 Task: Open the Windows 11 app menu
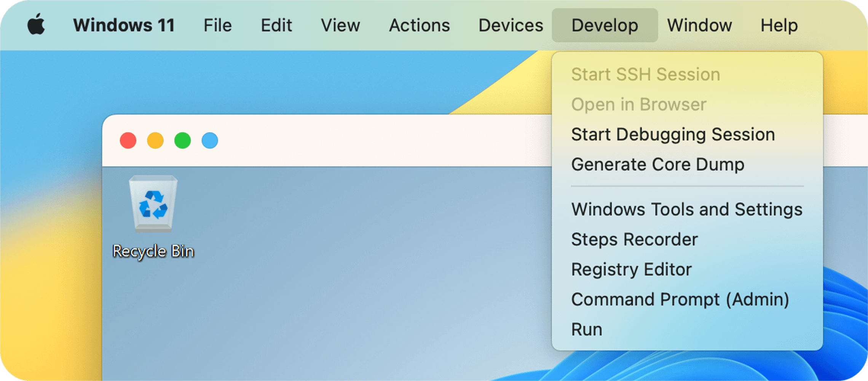tap(124, 26)
